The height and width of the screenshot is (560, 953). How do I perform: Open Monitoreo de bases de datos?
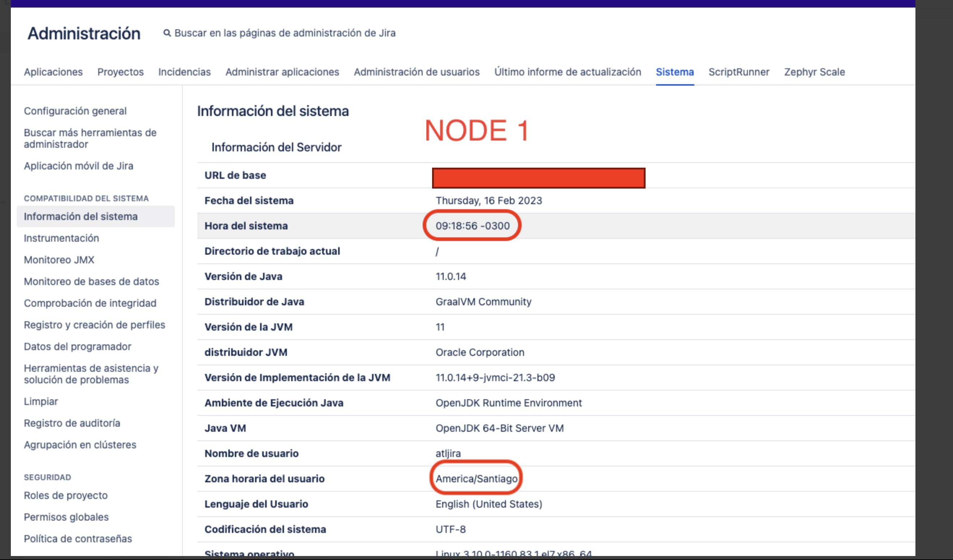click(91, 281)
